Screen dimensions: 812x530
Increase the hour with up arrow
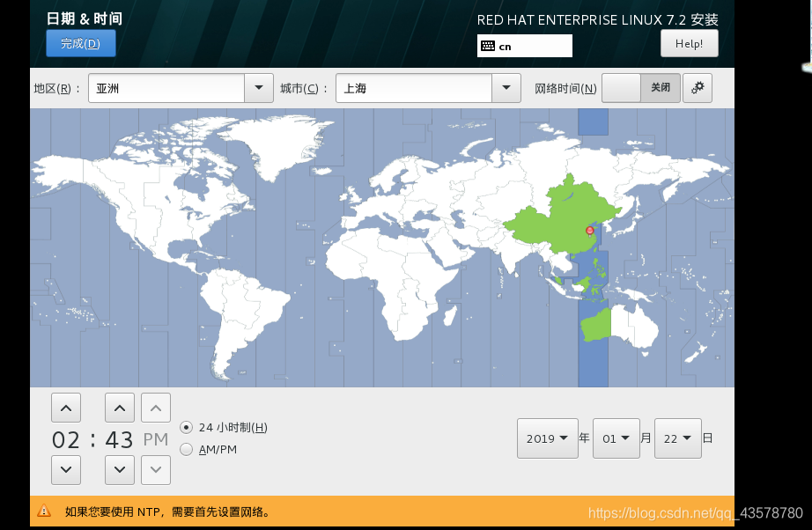coord(66,408)
